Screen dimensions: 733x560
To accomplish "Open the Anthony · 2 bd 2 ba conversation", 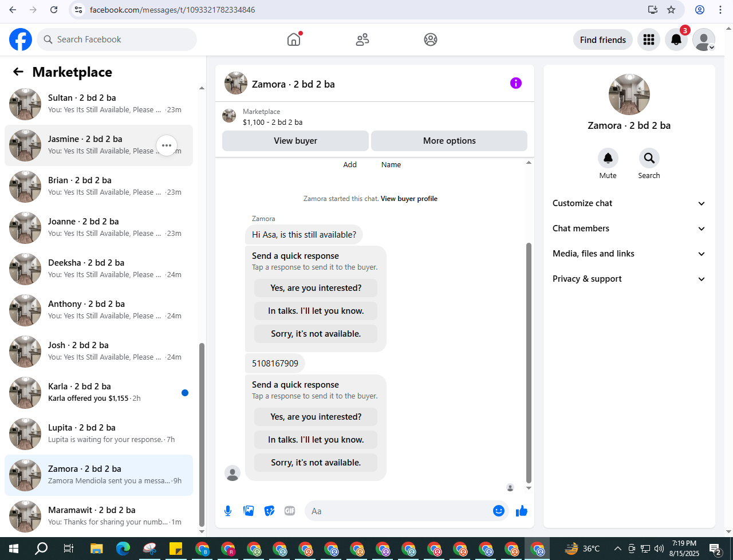I will (98, 310).
